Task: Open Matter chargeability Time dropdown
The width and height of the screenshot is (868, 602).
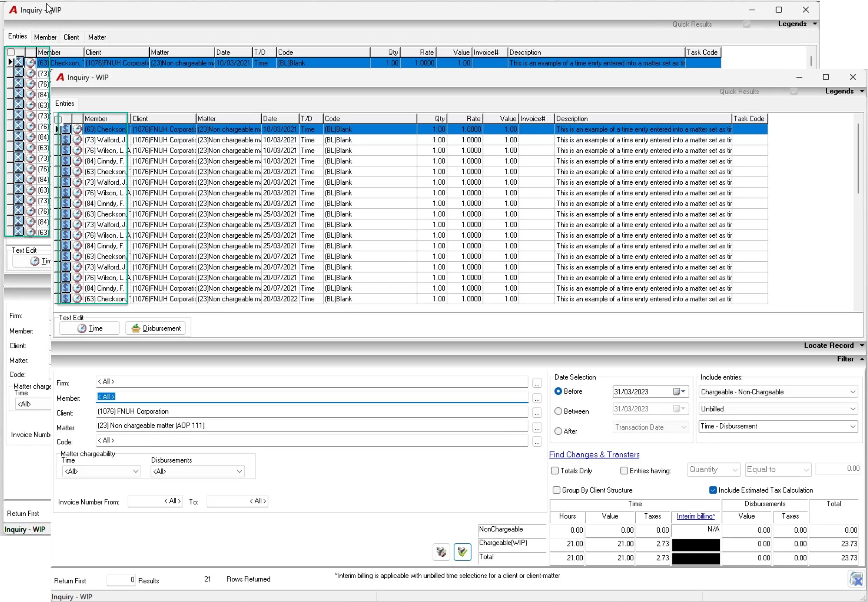Action: click(x=102, y=471)
